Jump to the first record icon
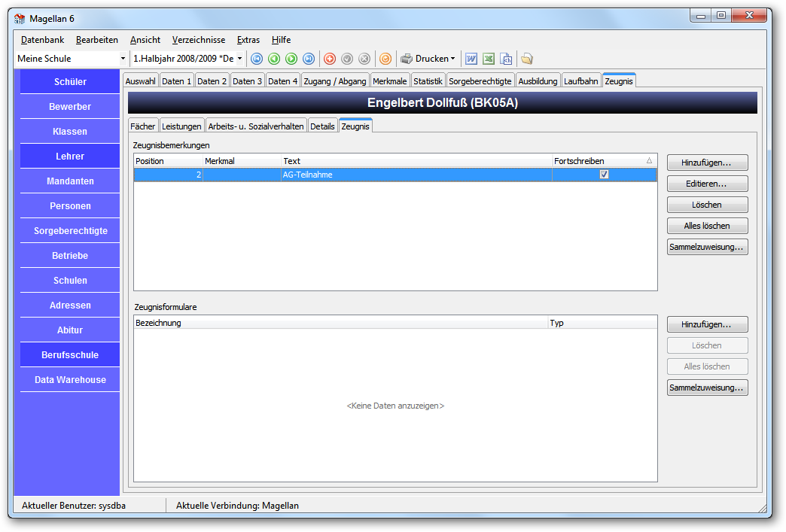 click(x=257, y=59)
